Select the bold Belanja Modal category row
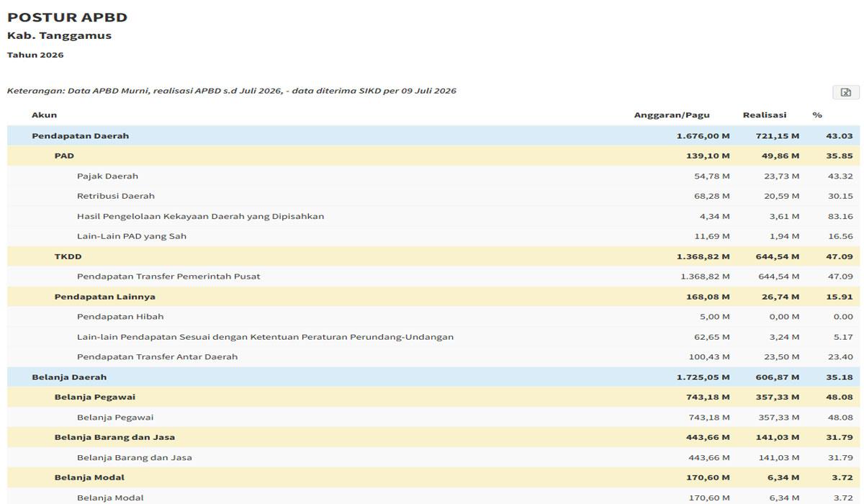864x504 pixels. click(x=433, y=478)
